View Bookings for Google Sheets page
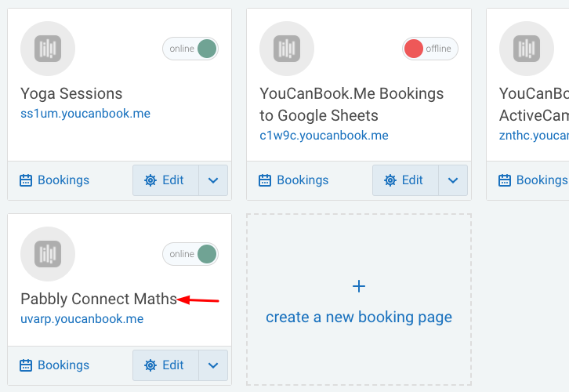Screen dimensions: 569x392 tap(294, 180)
